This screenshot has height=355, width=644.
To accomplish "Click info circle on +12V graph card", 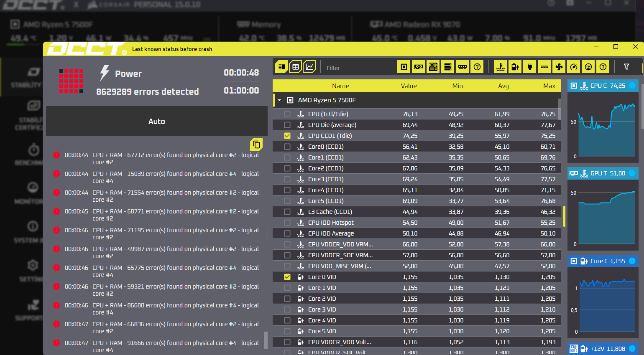I will (632, 349).
